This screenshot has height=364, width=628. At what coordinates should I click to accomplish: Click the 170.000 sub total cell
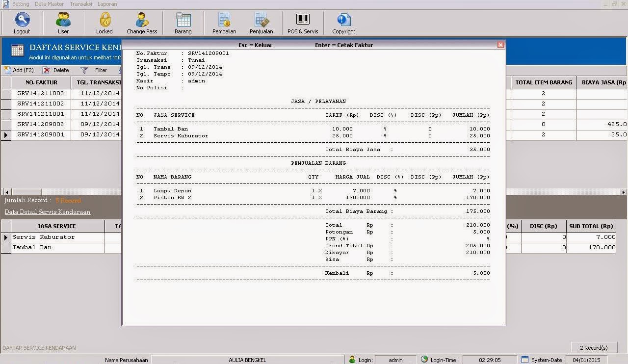pos(591,247)
